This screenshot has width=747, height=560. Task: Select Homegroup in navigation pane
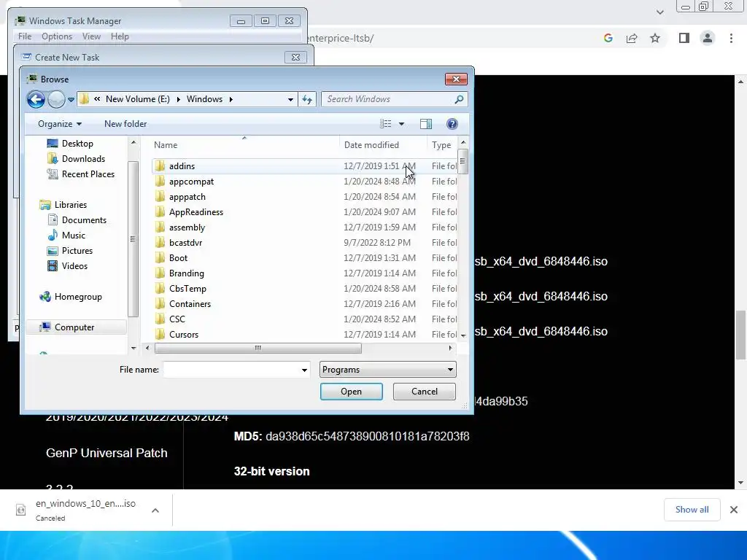(71, 297)
